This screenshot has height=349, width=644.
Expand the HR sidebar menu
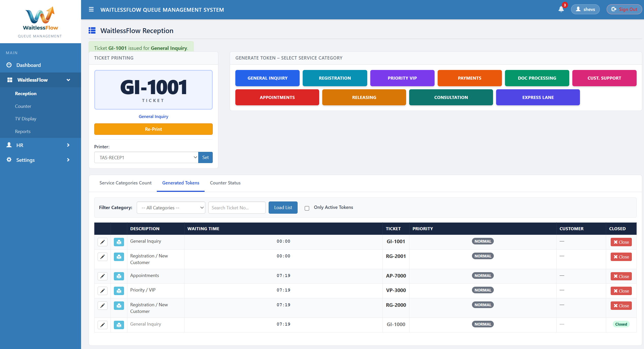tap(40, 145)
